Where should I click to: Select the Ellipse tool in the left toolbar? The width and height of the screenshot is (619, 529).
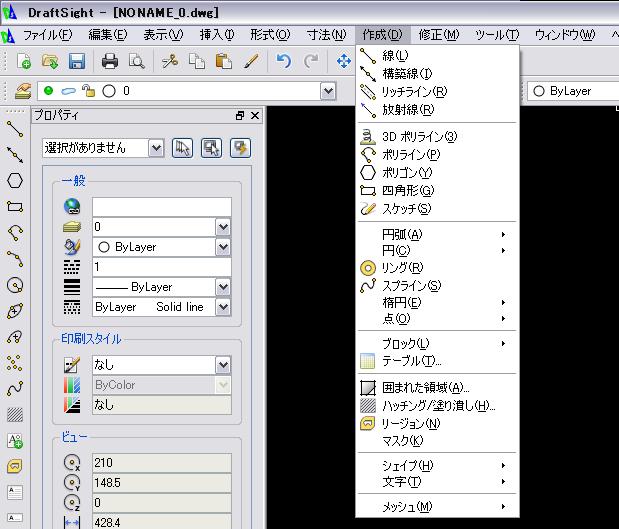pyautogui.click(x=15, y=311)
